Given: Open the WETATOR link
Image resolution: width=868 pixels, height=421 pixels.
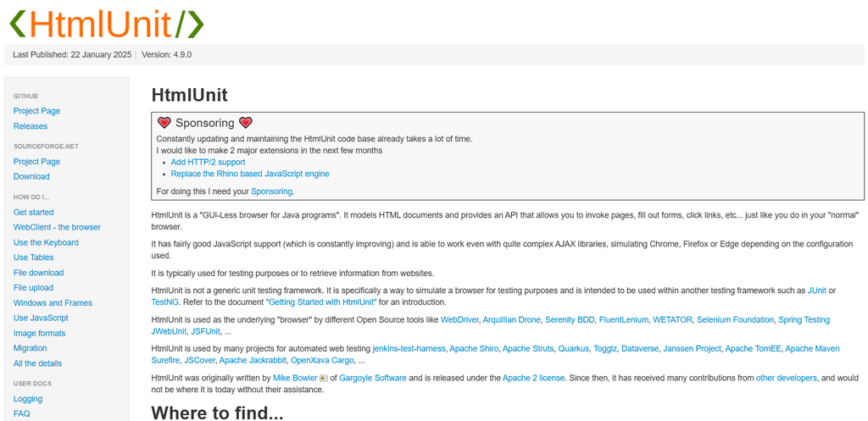Looking at the screenshot, I should pyautogui.click(x=672, y=319).
